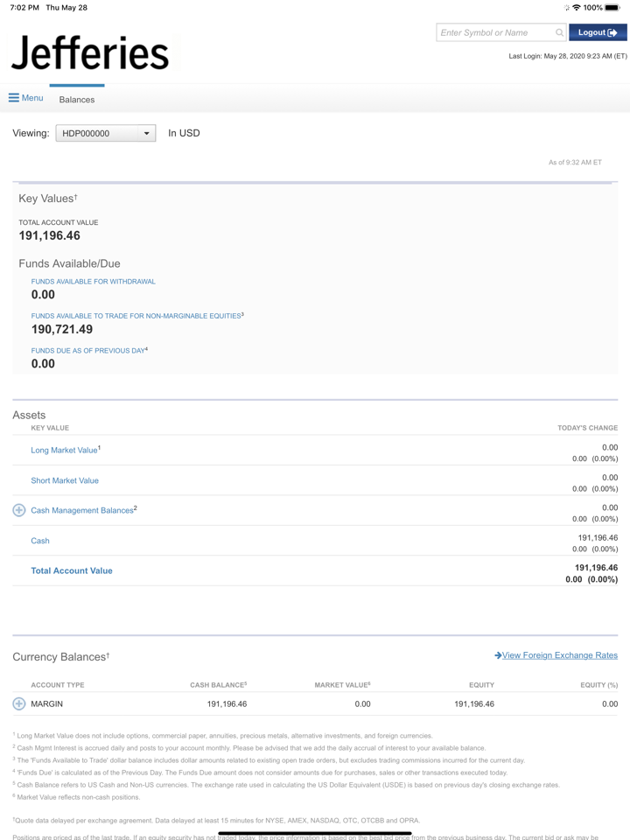Type in Enter Symbol or Name field
Screen dimensions: 630x840
click(494, 33)
